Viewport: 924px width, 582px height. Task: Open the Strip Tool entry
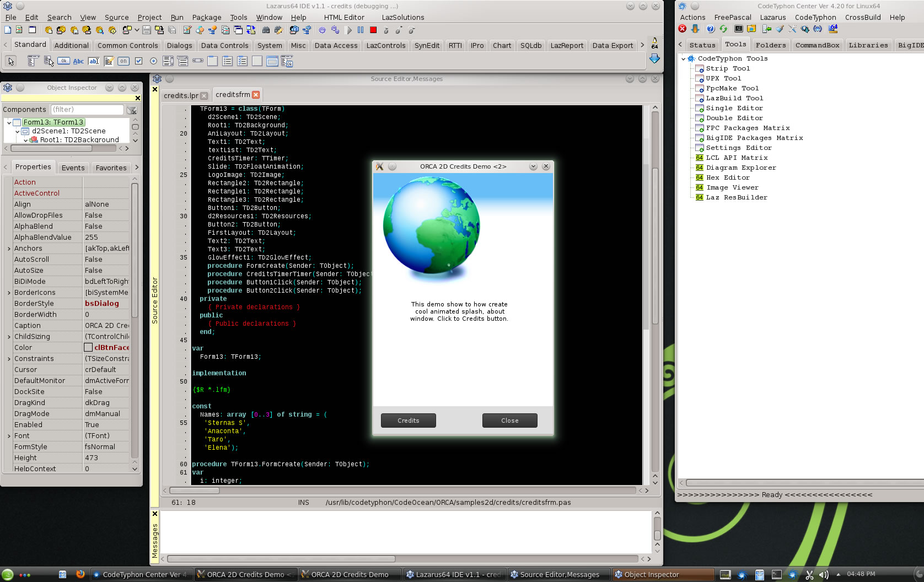(x=728, y=68)
